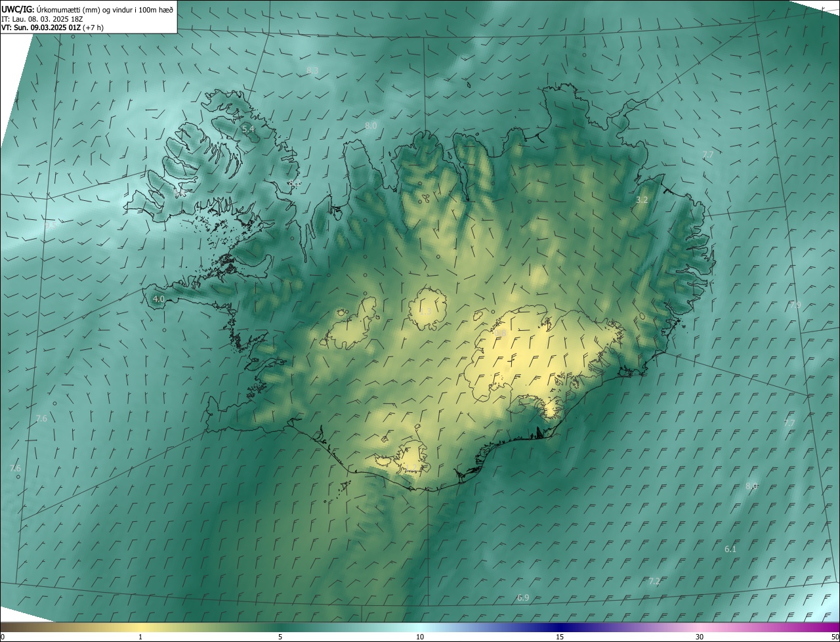
Task: Click the 4.0 value label on the Snæfellsnes peninsula
Action: 158,299
